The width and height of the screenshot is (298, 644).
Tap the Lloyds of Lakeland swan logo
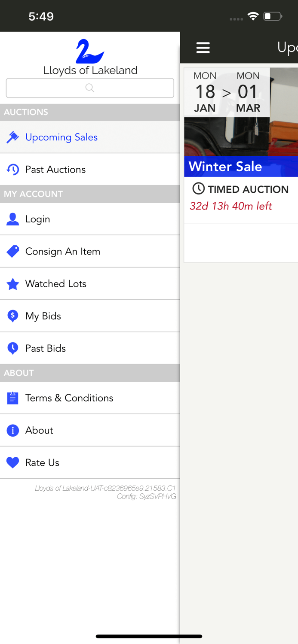click(90, 49)
